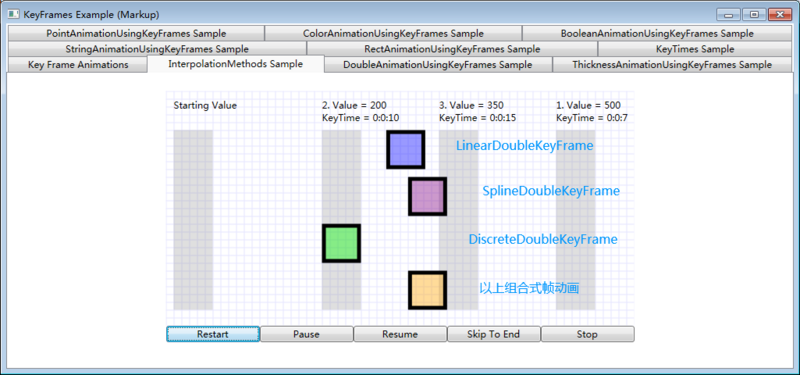This screenshot has height=375, width=800.
Task: Close the KeyFrames Example window
Action: 780,15
